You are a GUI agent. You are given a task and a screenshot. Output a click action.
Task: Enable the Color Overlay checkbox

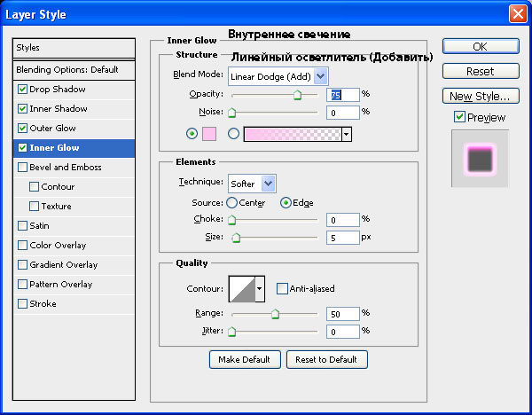point(22,246)
